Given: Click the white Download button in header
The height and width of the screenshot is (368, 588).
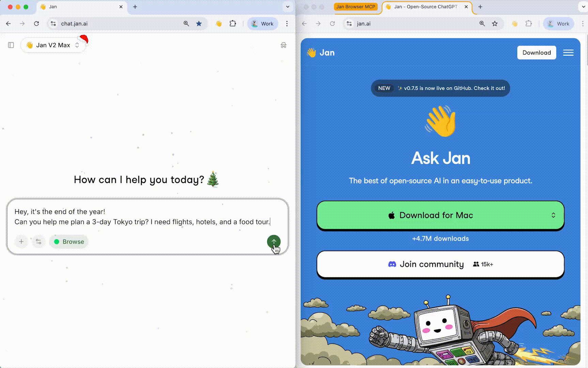Looking at the screenshot, I should pyautogui.click(x=536, y=53).
